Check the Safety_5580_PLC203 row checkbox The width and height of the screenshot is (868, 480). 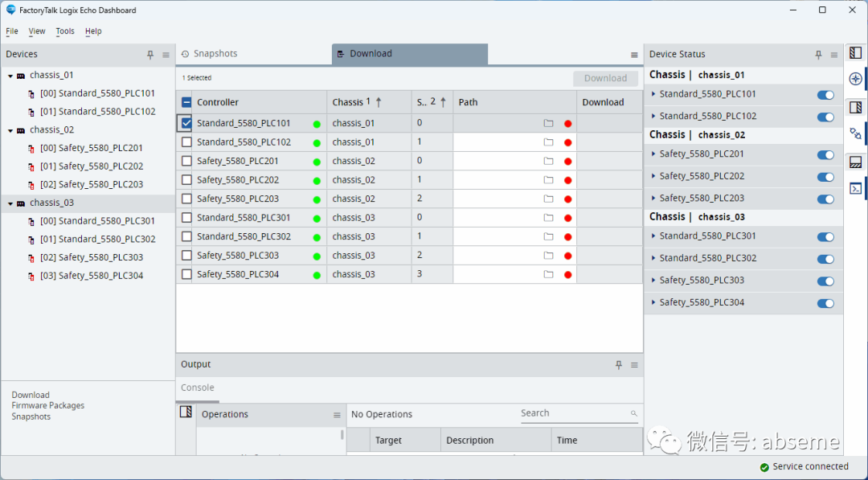pyautogui.click(x=186, y=199)
